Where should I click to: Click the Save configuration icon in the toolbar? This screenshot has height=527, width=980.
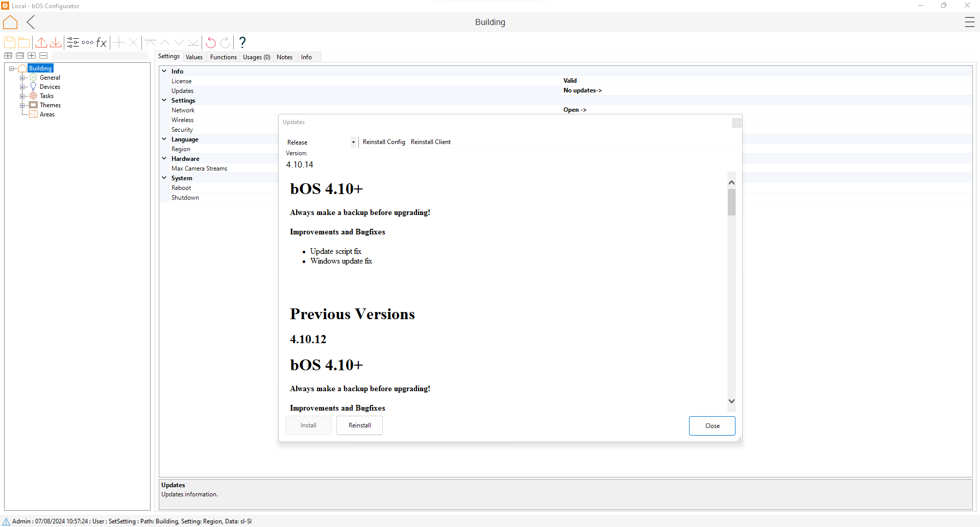10,42
